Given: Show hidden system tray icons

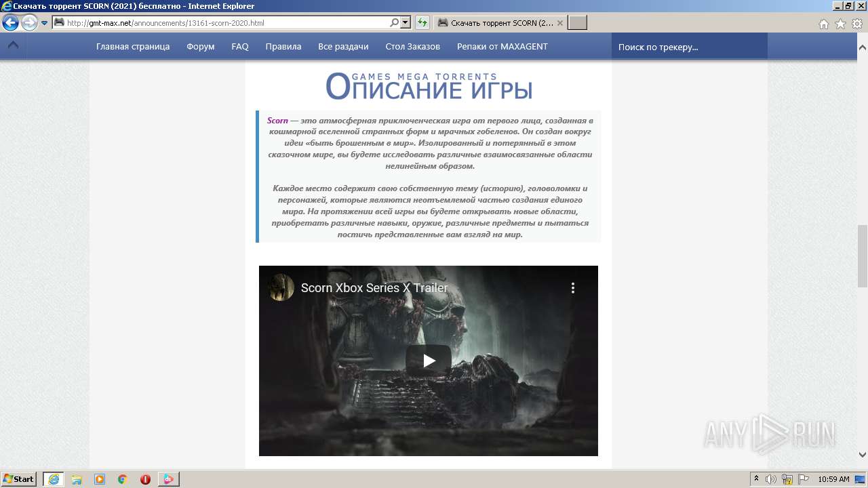Looking at the screenshot, I should (x=757, y=479).
